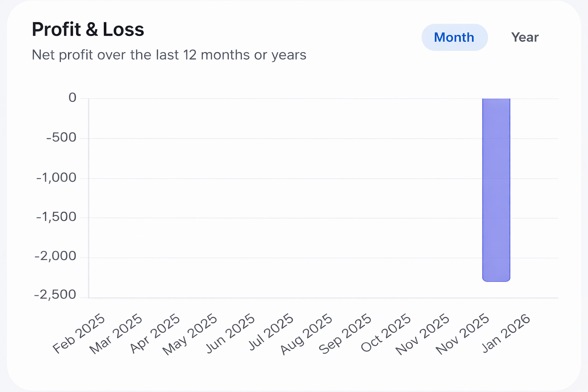
Task: Click the -500 y-axis label
Action: point(61,137)
